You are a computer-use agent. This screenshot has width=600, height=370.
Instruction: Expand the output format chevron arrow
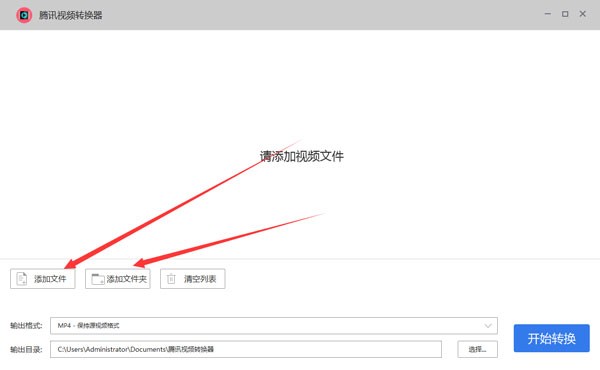tap(488, 326)
